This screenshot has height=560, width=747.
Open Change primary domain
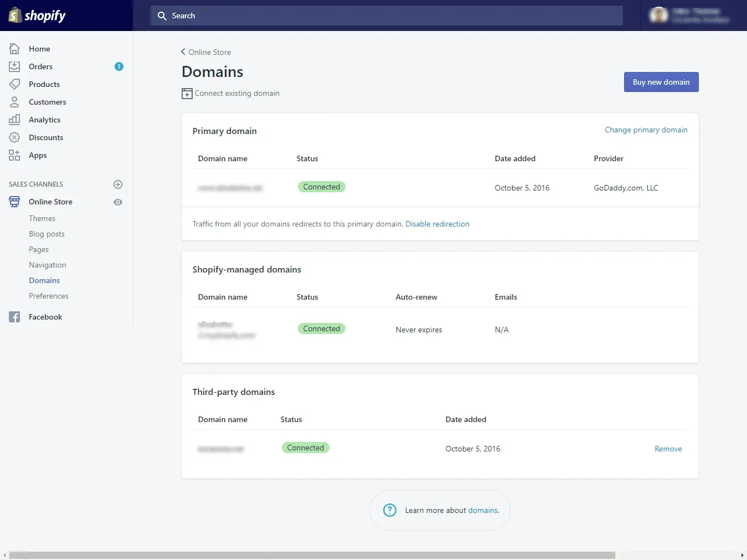[646, 130]
